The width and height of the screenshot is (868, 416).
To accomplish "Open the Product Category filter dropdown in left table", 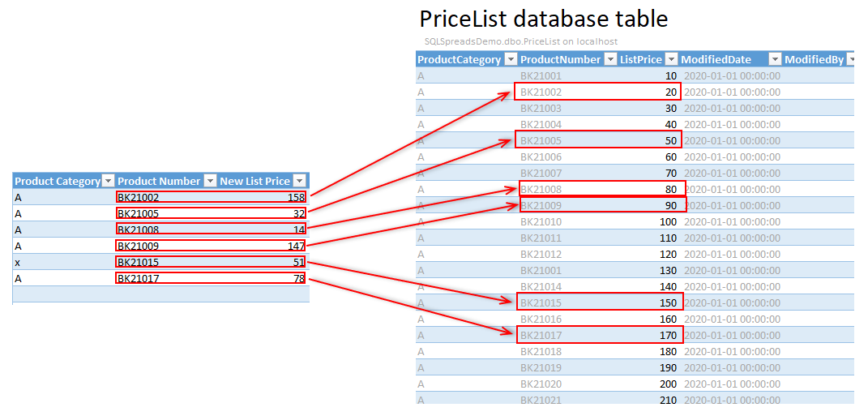I will (x=109, y=181).
